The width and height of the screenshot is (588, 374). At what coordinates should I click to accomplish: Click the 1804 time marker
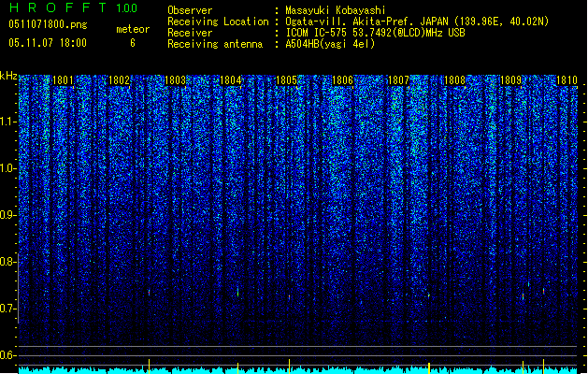coord(231,80)
